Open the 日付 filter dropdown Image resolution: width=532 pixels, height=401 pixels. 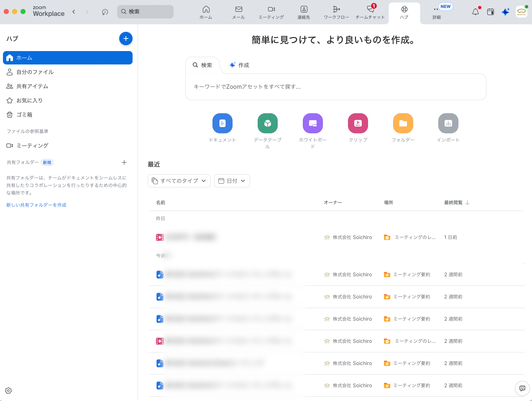click(232, 181)
